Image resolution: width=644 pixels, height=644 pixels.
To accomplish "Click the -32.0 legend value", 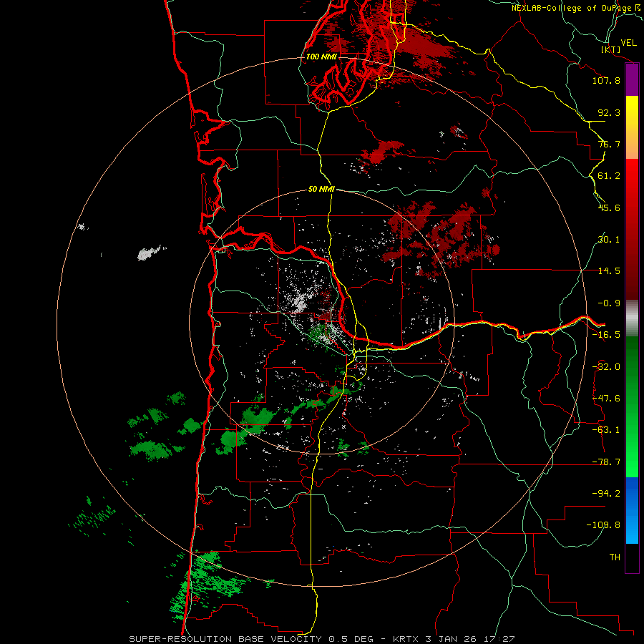I will pos(606,367).
